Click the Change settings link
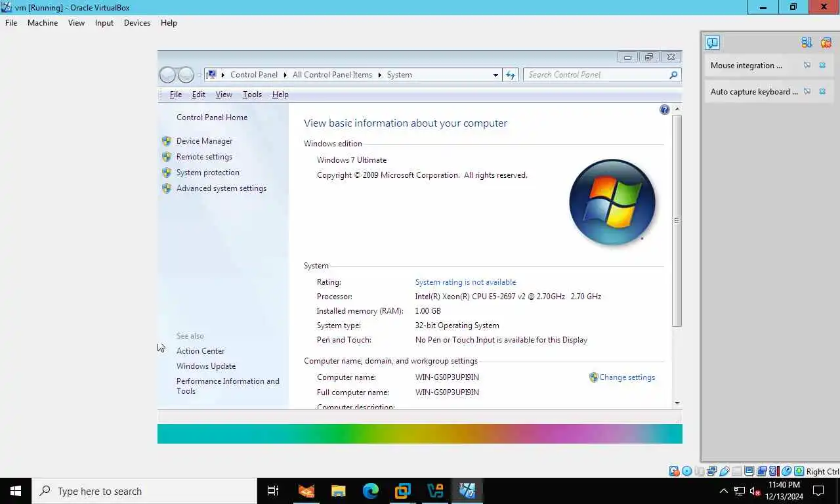 (627, 377)
